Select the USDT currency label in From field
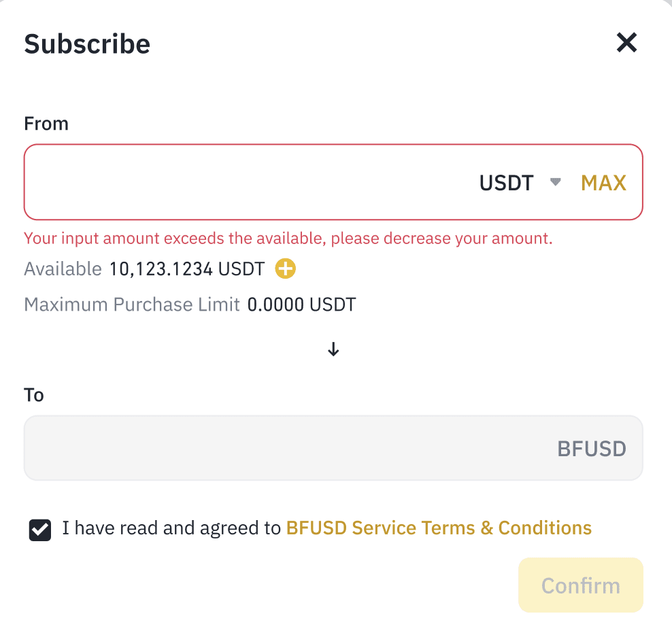This screenshot has width=672, height=635. tap(506, 183)
